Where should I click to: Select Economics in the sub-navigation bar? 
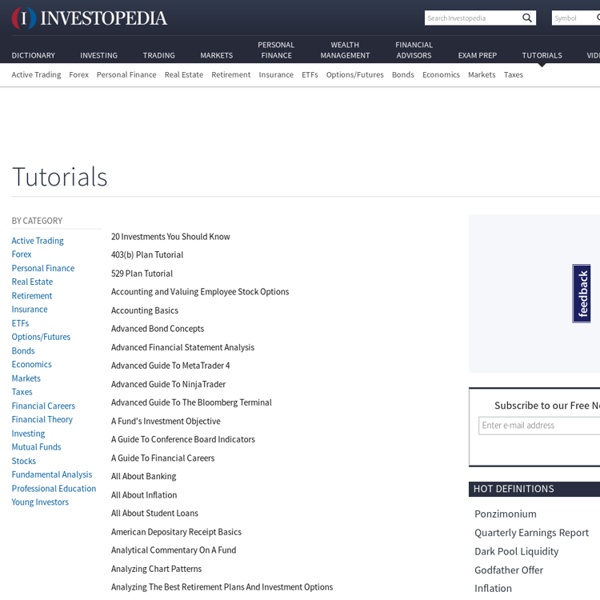(x=441, y=75)
